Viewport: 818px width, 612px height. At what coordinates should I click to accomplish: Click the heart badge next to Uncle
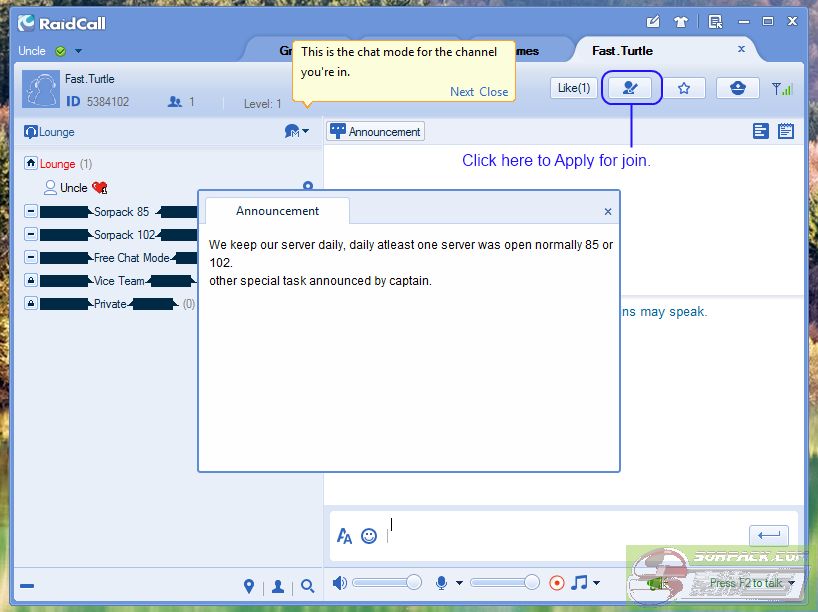click(99, 187)
